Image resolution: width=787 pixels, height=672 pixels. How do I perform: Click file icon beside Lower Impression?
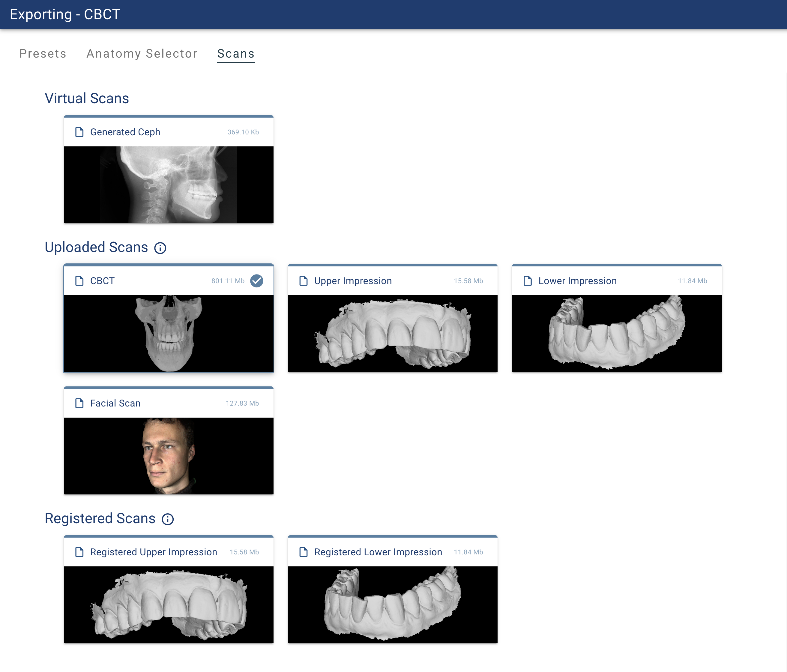pyautogui.click(x=528, y=281)
